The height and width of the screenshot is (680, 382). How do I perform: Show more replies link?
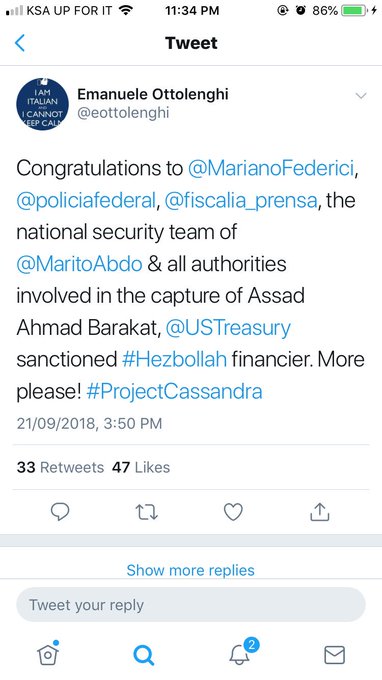(x=190, y=570)
